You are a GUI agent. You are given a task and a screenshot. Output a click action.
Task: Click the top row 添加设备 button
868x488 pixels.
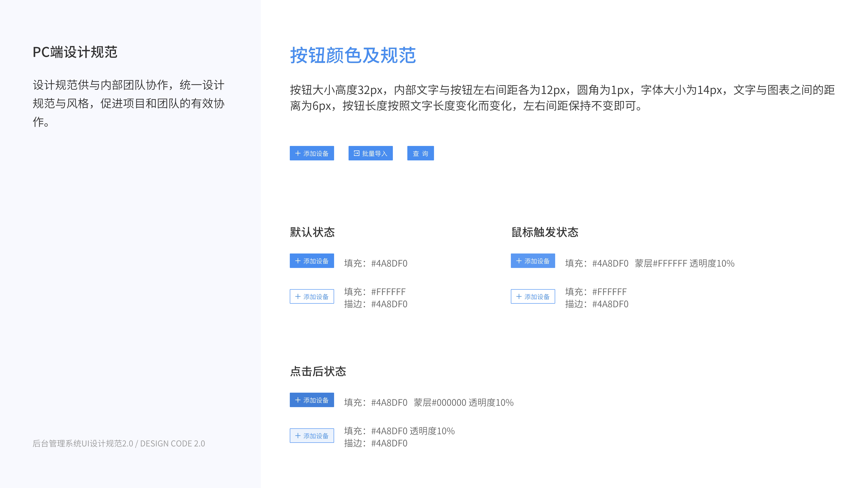click(x=312, y=153)
